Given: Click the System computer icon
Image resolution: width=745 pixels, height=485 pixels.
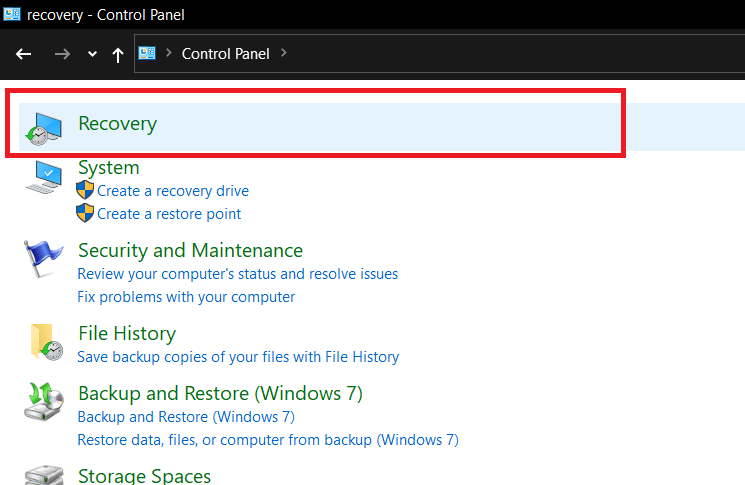Looking at the screenshot, I should point(44,177).
